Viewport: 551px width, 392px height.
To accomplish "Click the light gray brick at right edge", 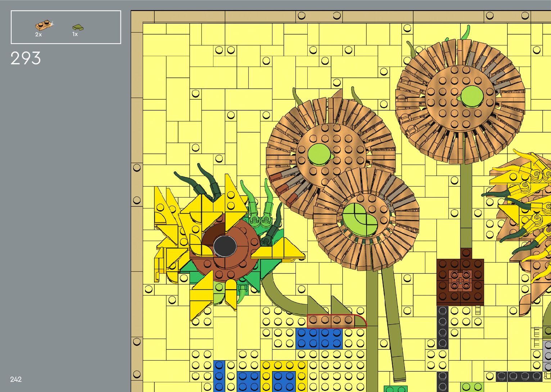I will click(x=547, y=355).
